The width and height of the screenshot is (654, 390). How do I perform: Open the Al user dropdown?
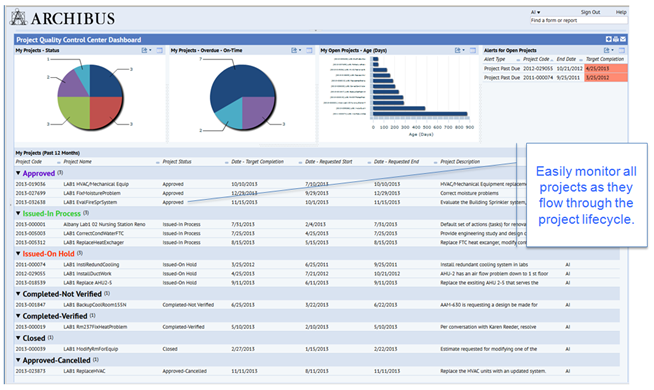click(536, 12)
